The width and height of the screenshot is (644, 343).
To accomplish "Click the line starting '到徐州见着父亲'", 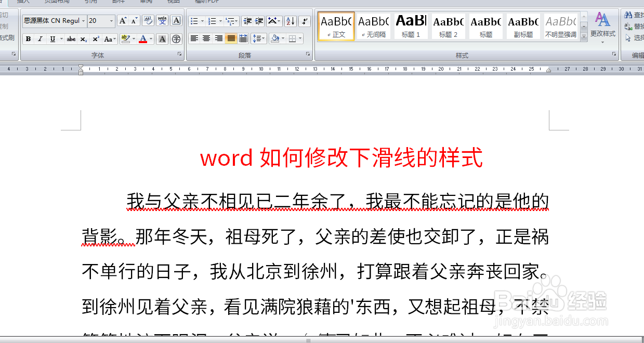I will [316, 307].
